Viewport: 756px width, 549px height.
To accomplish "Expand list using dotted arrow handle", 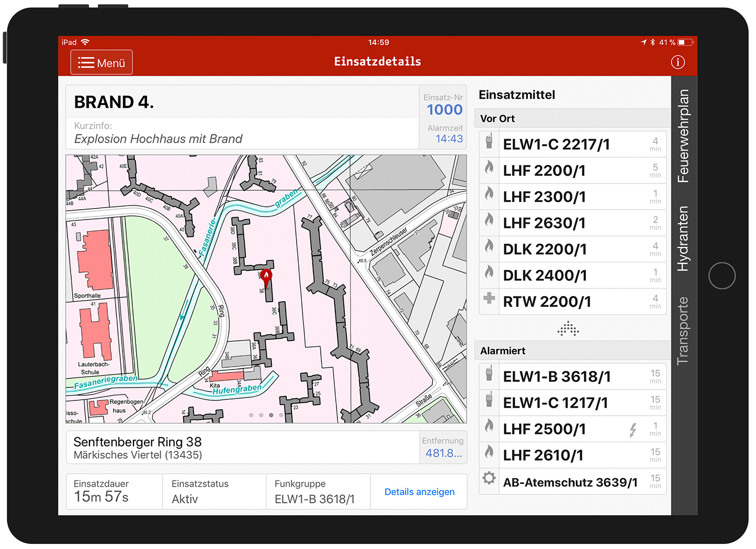I will [x=568, y=329].
